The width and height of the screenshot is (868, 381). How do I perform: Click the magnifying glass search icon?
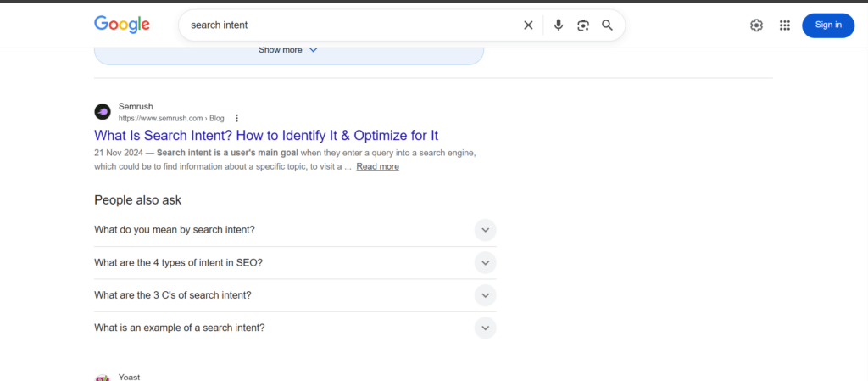coord(607,25)
